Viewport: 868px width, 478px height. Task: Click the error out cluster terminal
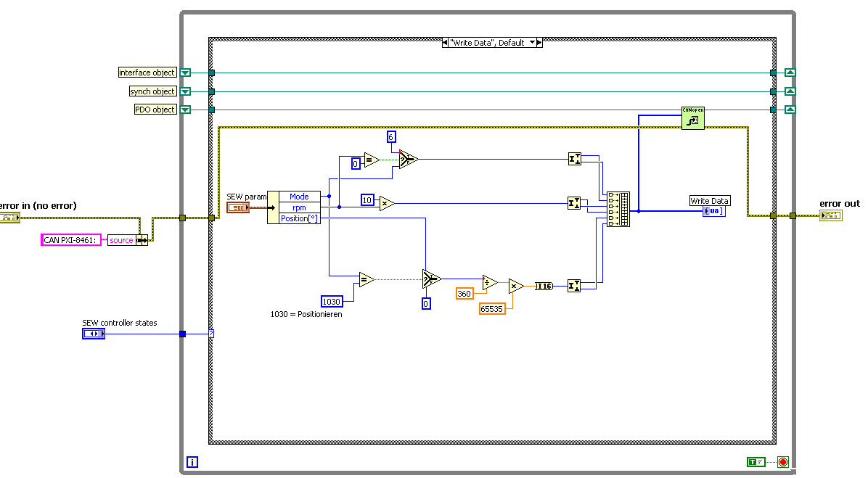[831, 215]
